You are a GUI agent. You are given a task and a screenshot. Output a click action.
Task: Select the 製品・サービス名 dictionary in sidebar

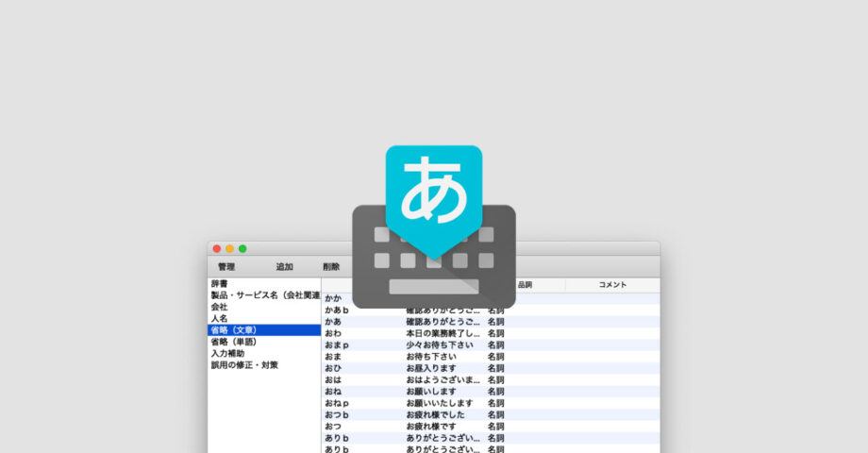[264, 295]
